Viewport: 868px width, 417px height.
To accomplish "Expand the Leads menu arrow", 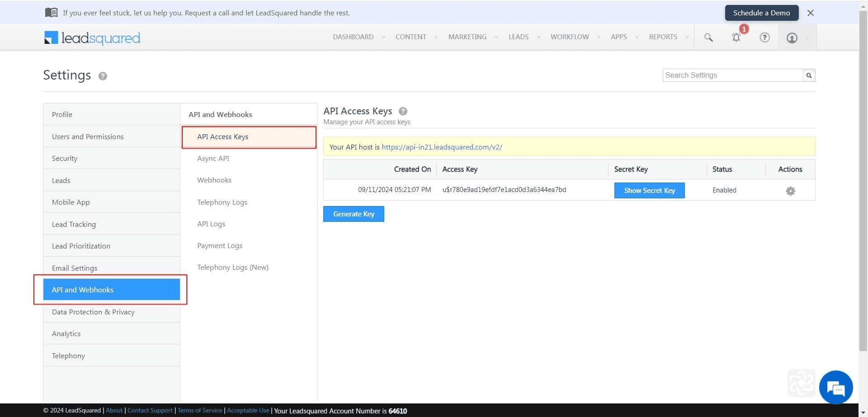I will [538, 37].
